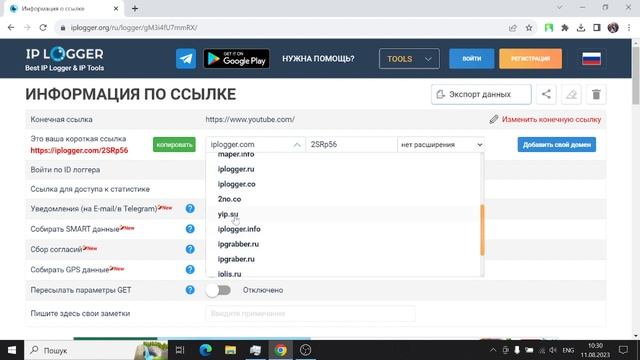Viewport: 640px width, 360px height.
Task: Click the РЕГИСТРАЦИЯ button
Action: tap(530, 59)
